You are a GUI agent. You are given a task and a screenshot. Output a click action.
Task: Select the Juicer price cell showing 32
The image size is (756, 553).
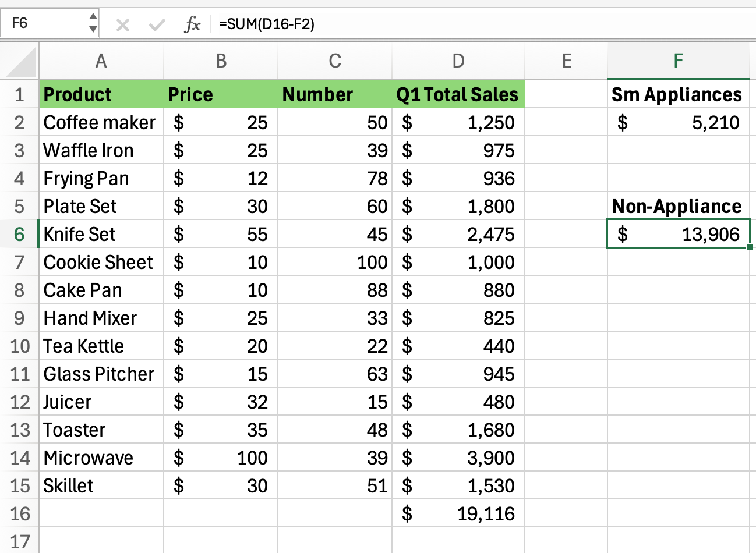click(x=221, y=402)
